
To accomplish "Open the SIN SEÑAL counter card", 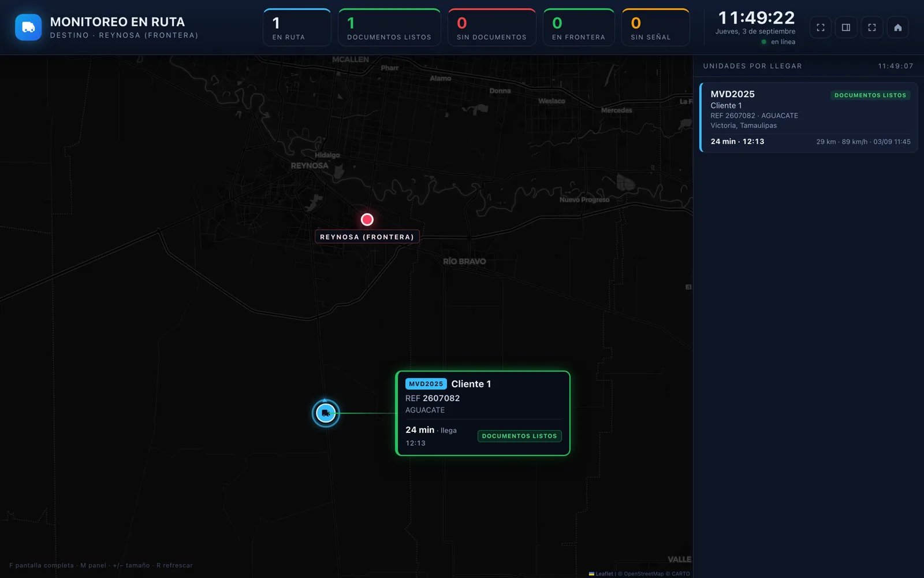I will [655, 27].
